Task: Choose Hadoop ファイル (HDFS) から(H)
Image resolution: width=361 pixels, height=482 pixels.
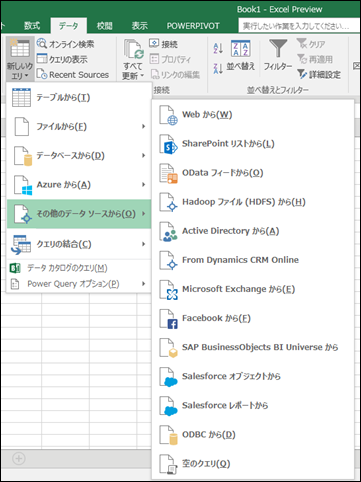Action: (253, 202)
